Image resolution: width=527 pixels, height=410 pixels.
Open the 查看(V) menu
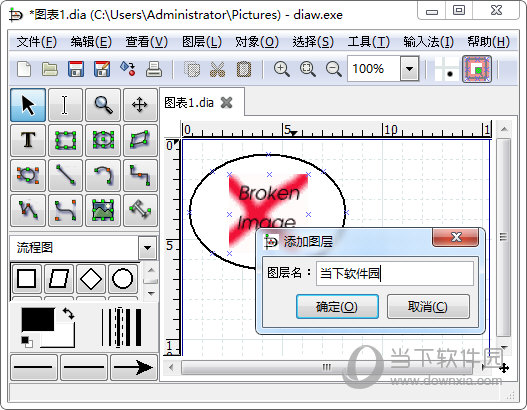coord(146,42)
